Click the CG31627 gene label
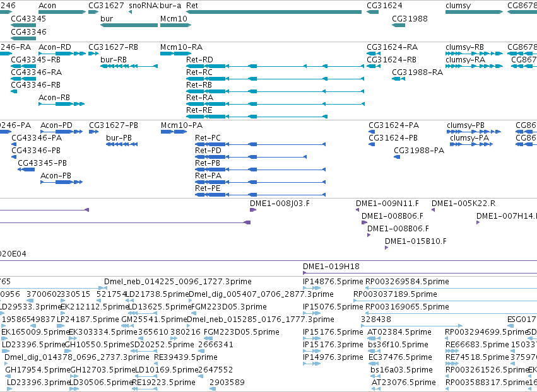 point(106,6)
